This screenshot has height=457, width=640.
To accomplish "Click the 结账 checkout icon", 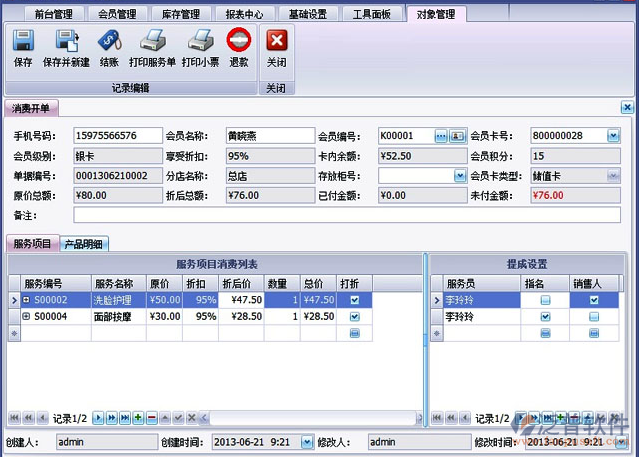I will 110,41.
